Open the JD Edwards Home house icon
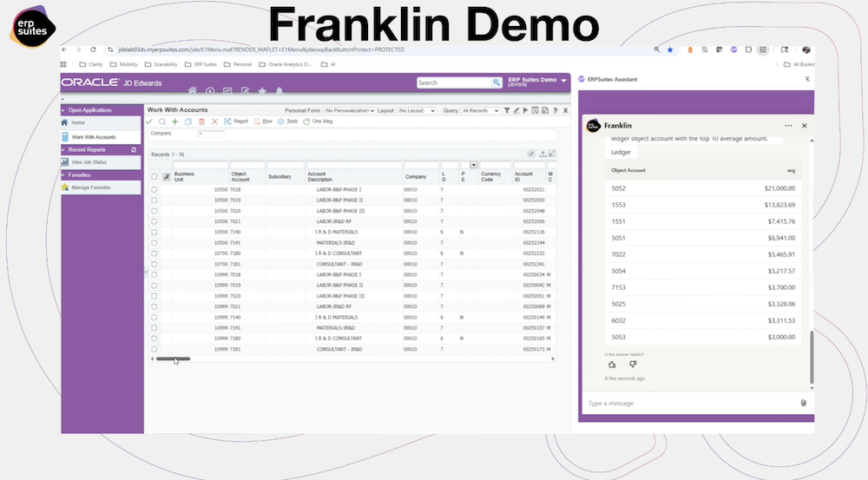 [192, 91]
